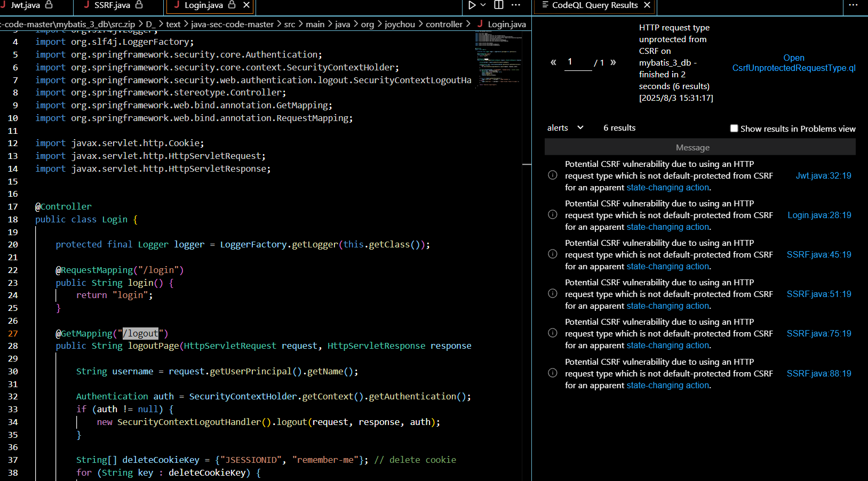
Task: Click info icon beside the SSRF.java:88:19 alert
Action: tap(553, 373)
